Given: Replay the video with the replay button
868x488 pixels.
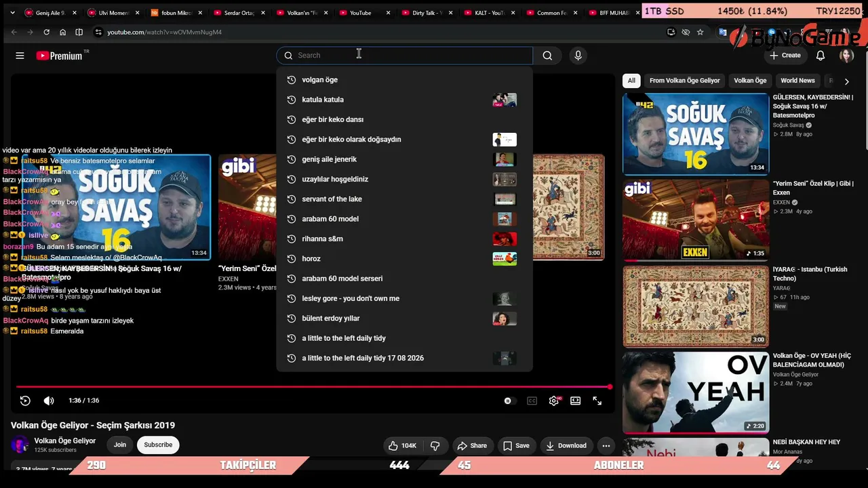Looking at the screenshot, I should point(25,401).
